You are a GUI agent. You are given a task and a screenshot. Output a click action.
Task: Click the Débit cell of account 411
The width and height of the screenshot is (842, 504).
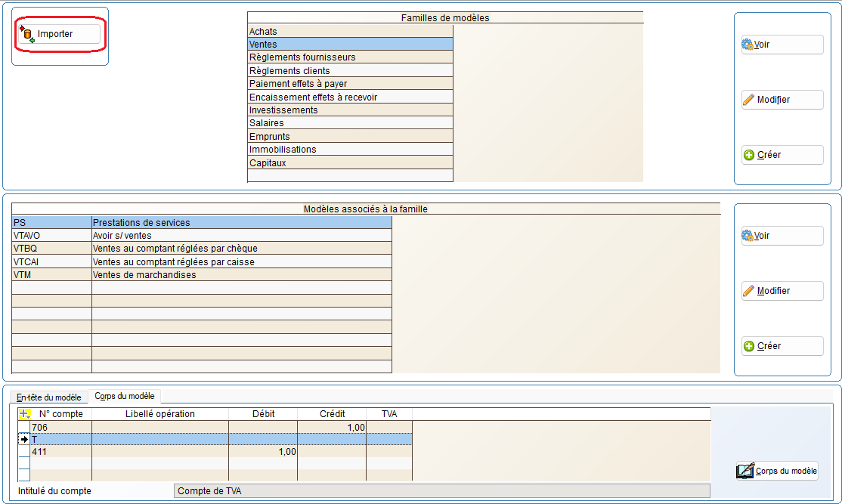(262, 452)
